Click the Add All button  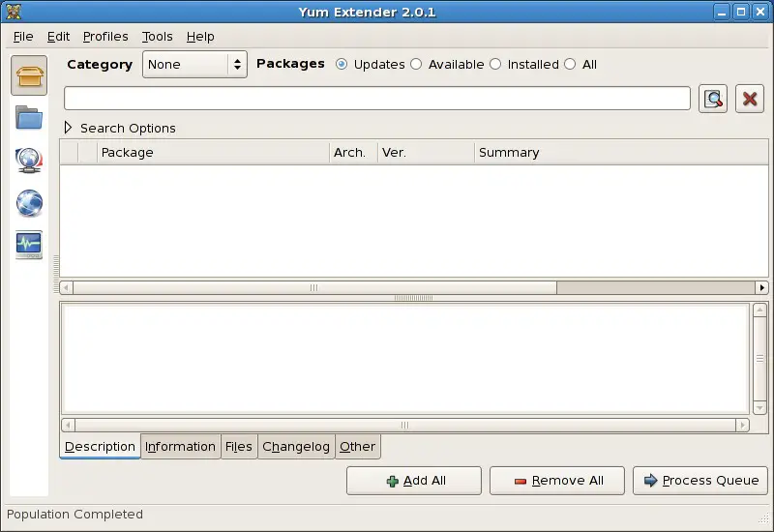click(x=414, y=480)
